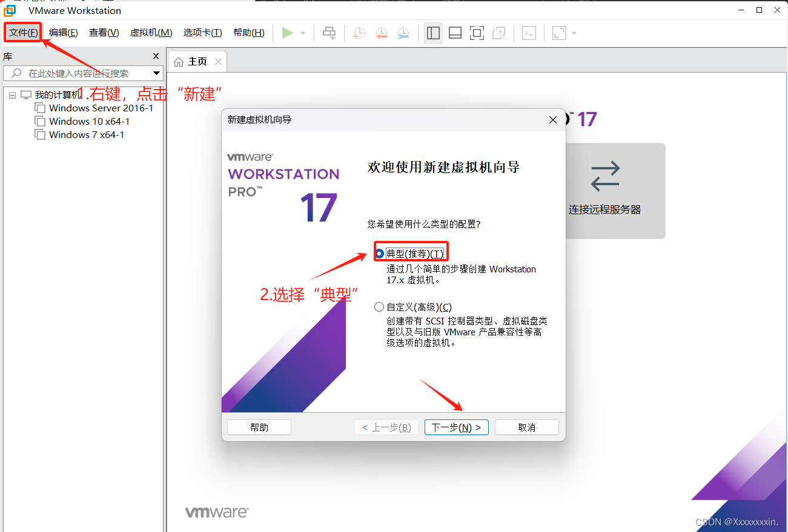Select Windows 7 x64-1 in library

[x=86, y=134]
